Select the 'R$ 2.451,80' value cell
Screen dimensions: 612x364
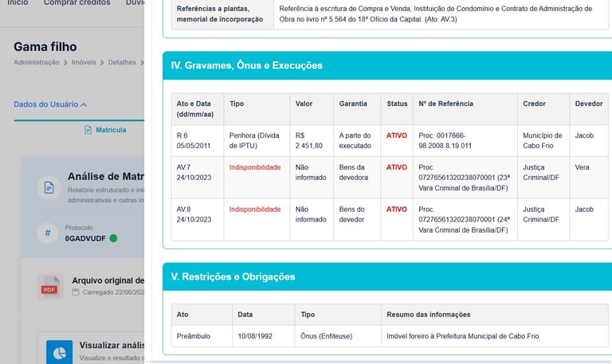[x=312, y=140]
